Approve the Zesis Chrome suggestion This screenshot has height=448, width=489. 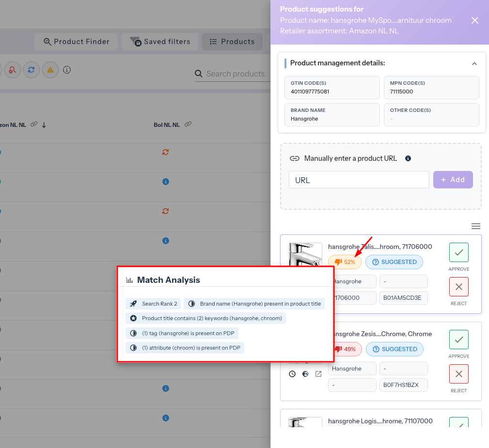pos(458,340)
